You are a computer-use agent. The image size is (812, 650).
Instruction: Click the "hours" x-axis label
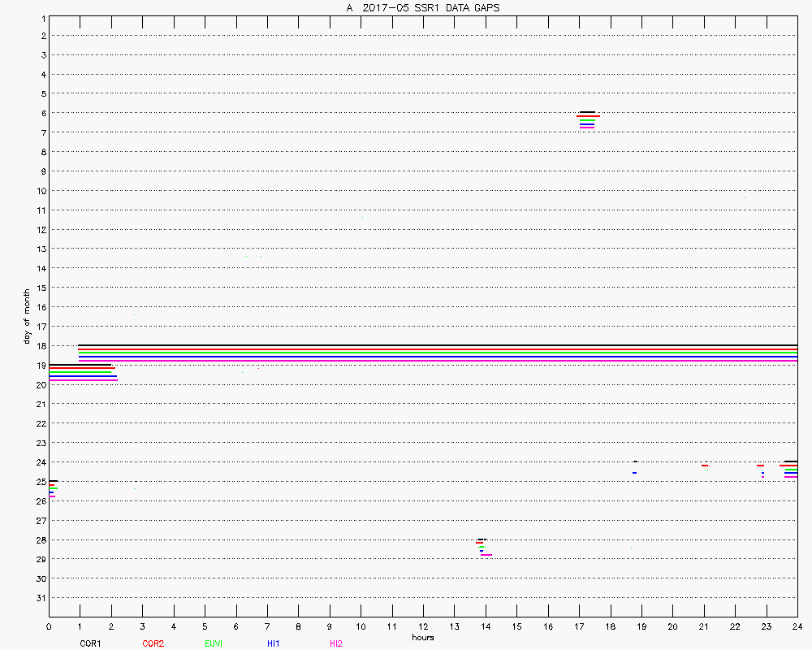(422, 637)
